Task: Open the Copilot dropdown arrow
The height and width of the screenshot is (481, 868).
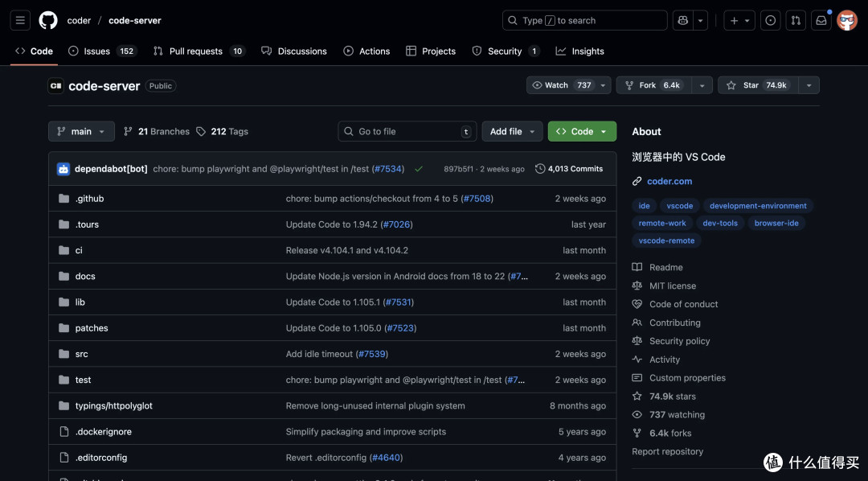Action: (700, 20)
